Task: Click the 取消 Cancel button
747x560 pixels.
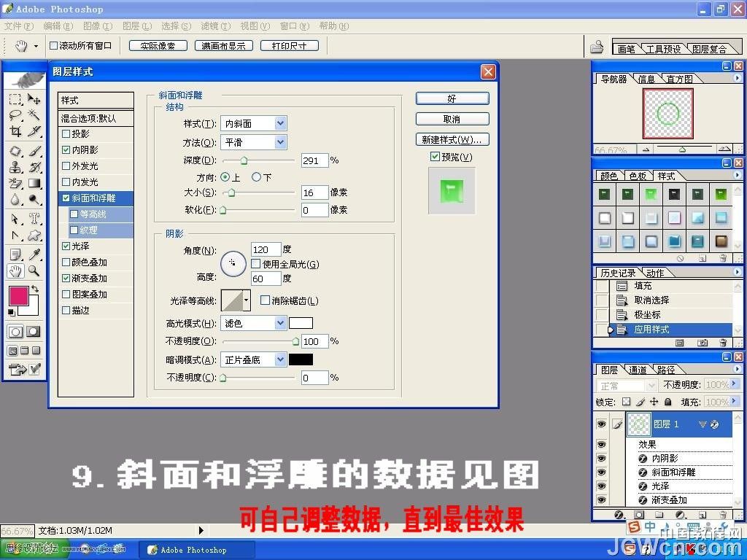Action: click(452, 119)
